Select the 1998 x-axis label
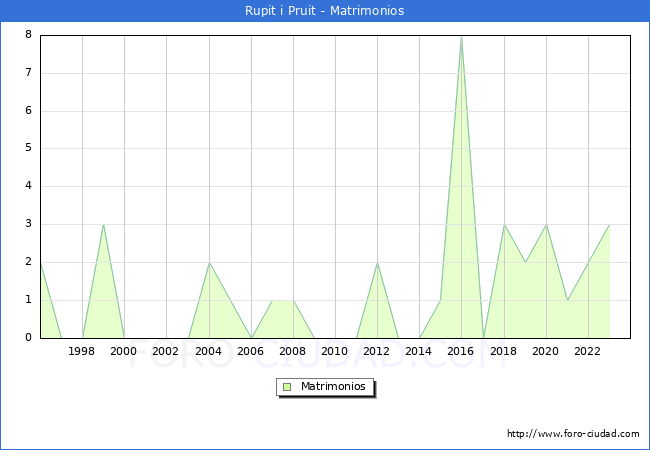 tap(81, 351)
